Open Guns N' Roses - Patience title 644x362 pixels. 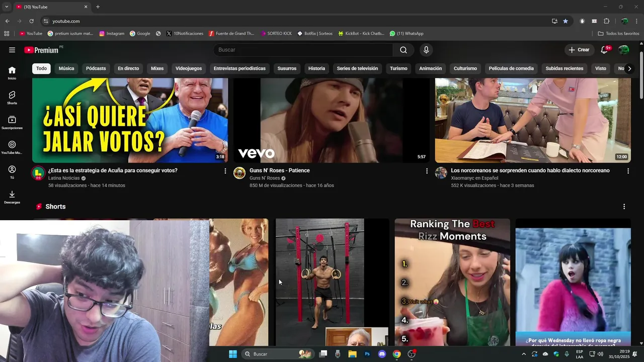point(280,170)
